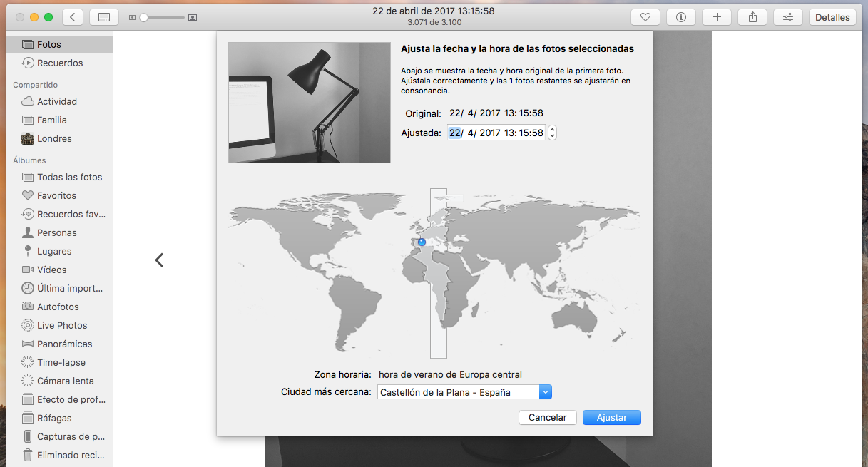The width and height of the screenshot is (868, 467).
Task: Open the photo Info button
Action: (x=681, y=17)
